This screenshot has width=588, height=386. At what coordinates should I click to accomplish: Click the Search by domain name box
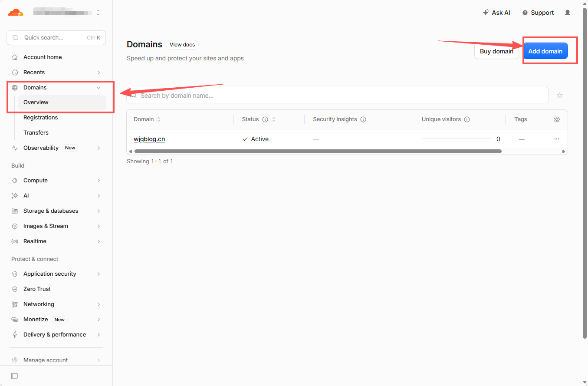pyautogui.click(x=338, y=95)
